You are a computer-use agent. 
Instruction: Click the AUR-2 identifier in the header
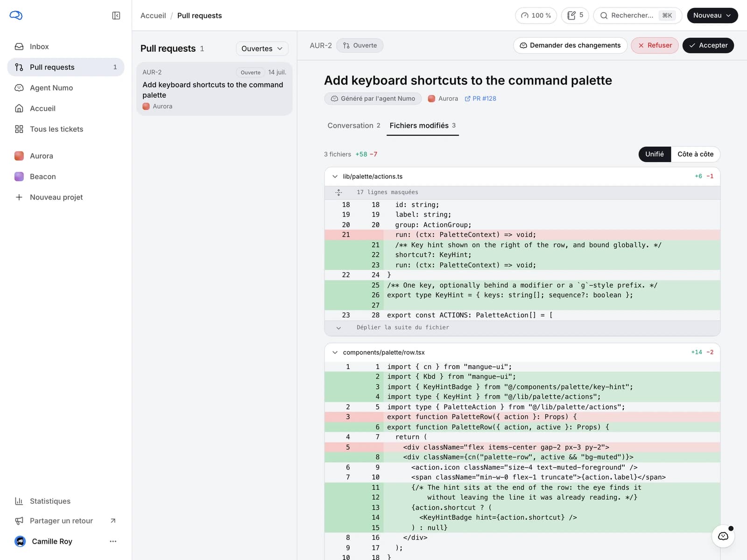click(x=321, y=45)
